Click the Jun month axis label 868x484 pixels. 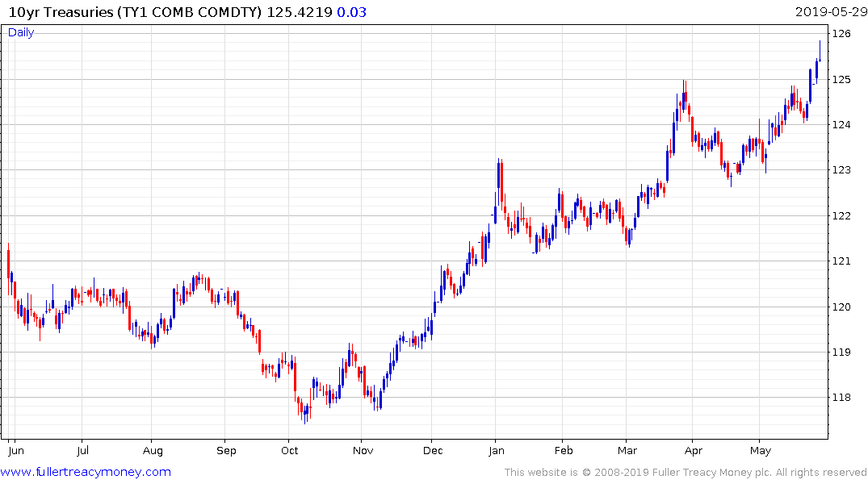tap(16, 451)
